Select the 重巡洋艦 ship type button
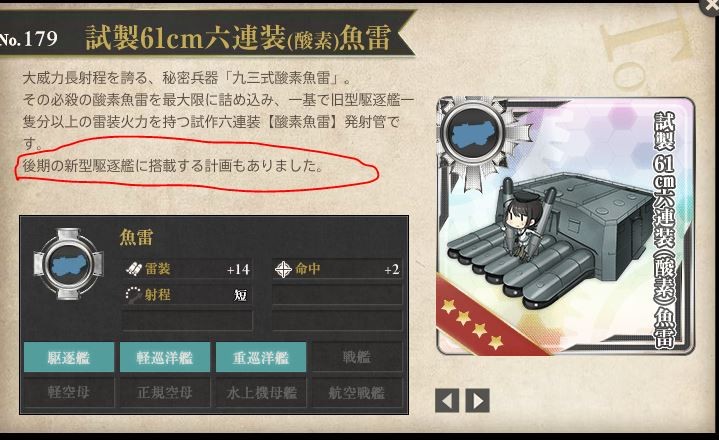Screen dimensions: 719x440 point(261,357)
